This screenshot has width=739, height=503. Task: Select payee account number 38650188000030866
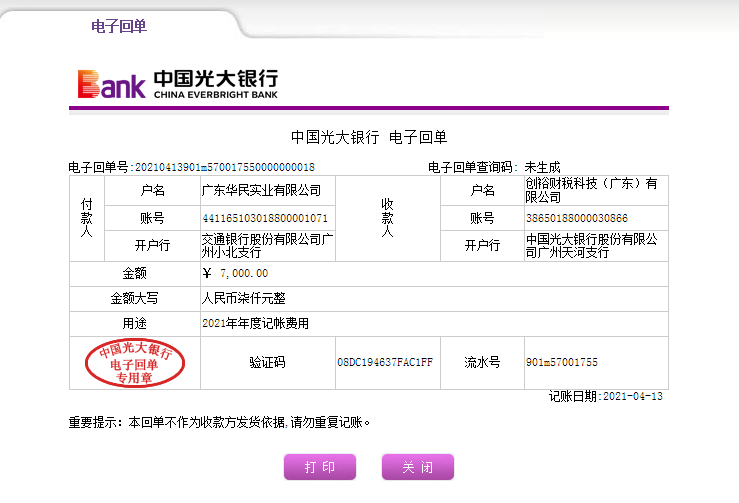tap(577, 218)
